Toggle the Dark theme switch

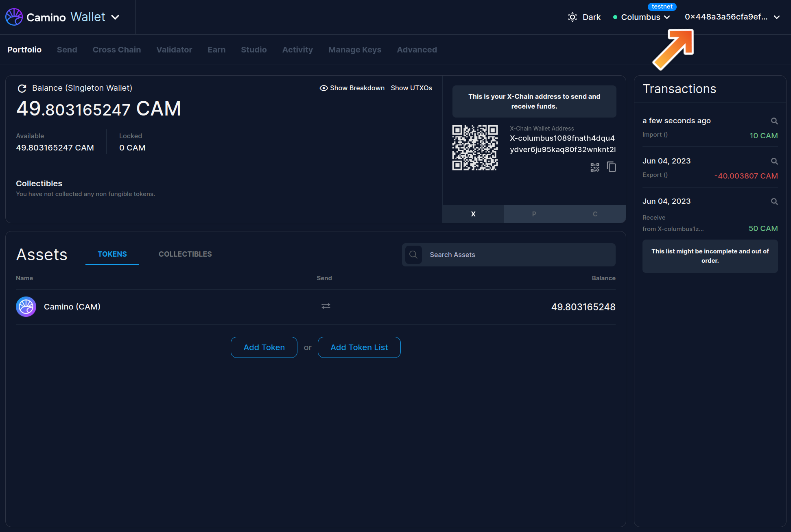584,17
